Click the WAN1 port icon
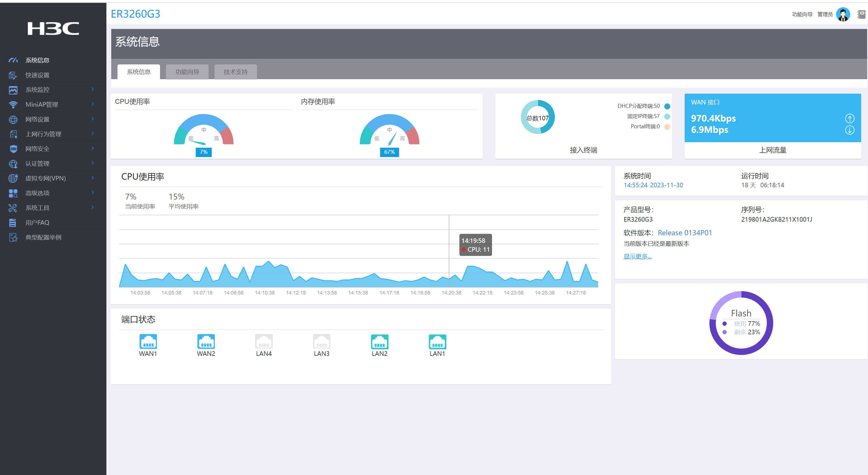The height and width of the screenshot is (475, 868). tap(148, 341)
